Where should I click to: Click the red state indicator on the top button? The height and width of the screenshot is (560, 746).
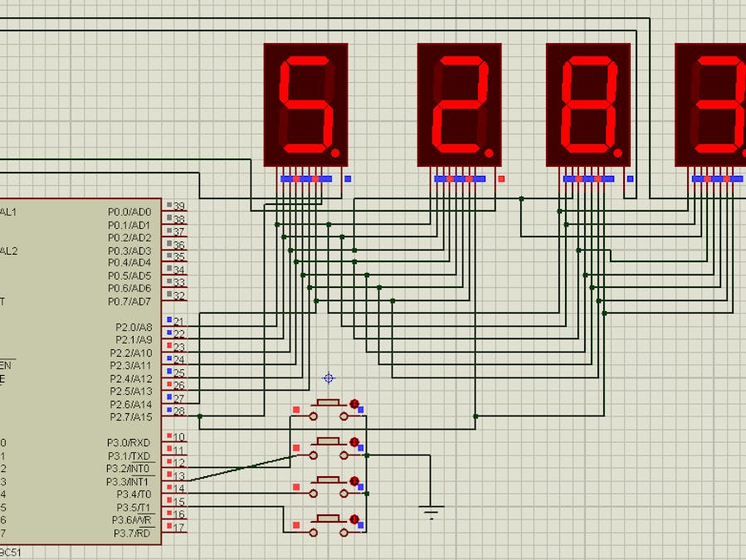pos(354,404)
